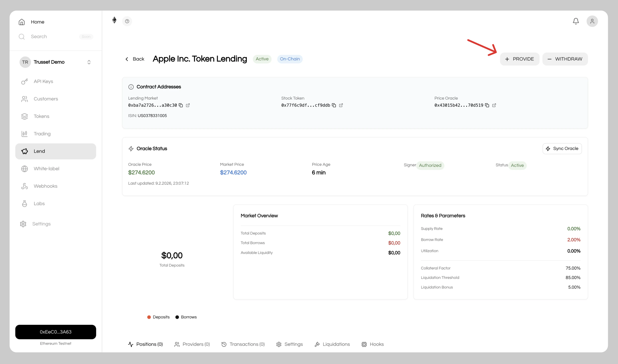Toggle Deposits in the chart legend
Screen dimensions: 618x364
point(158,317)
